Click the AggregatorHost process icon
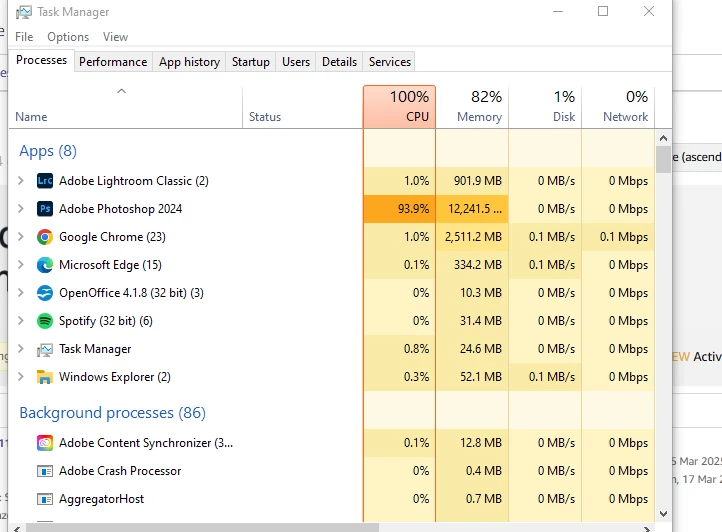 tap(45, 499)
